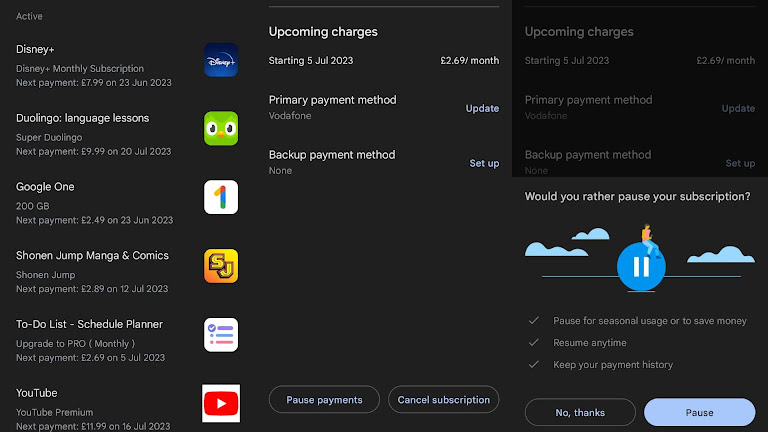The image size is (768, 432).
Task: Open To-Do List - Schedule Planner entry
Action: pyautogui.click(x=89, y=324)
